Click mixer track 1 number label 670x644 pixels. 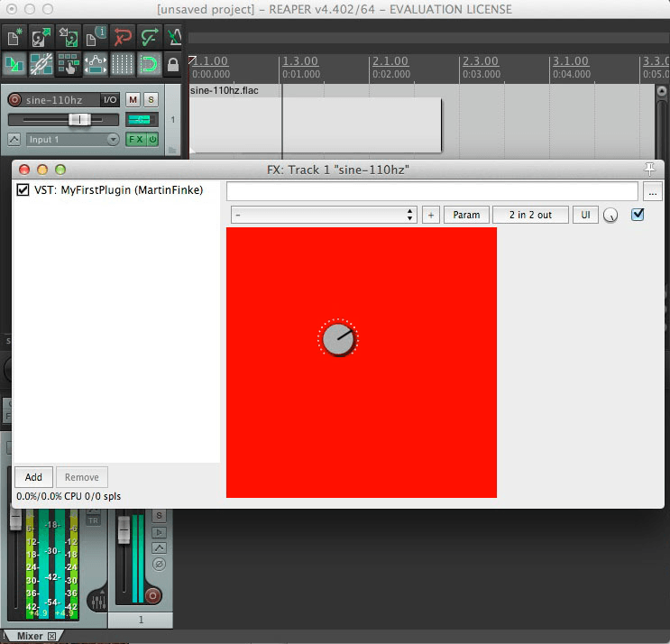[141, 620]
